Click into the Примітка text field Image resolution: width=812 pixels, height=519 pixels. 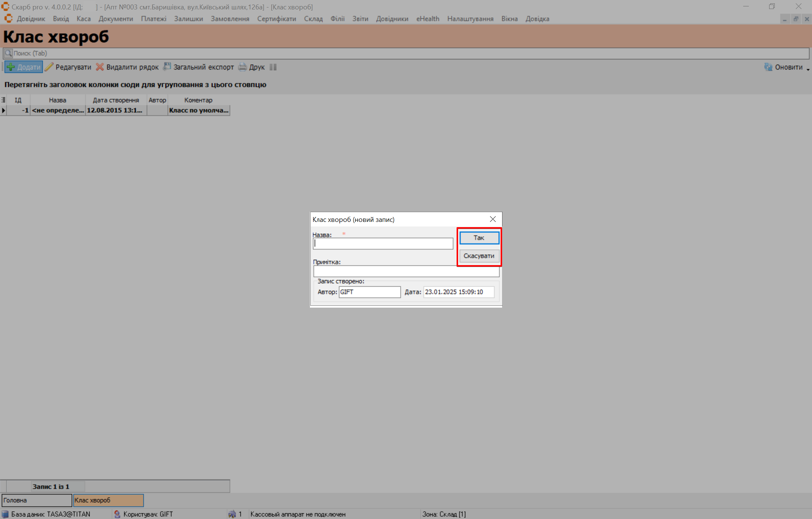coord(406,272)
